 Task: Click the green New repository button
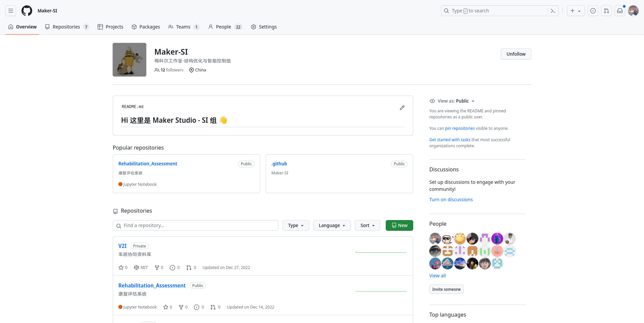point(399,225)
